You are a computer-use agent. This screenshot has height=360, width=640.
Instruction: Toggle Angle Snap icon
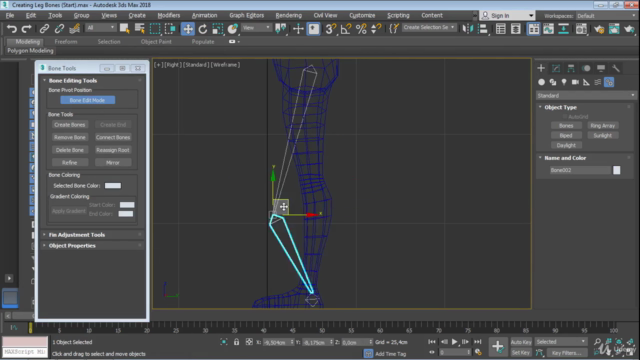point(346,29)
